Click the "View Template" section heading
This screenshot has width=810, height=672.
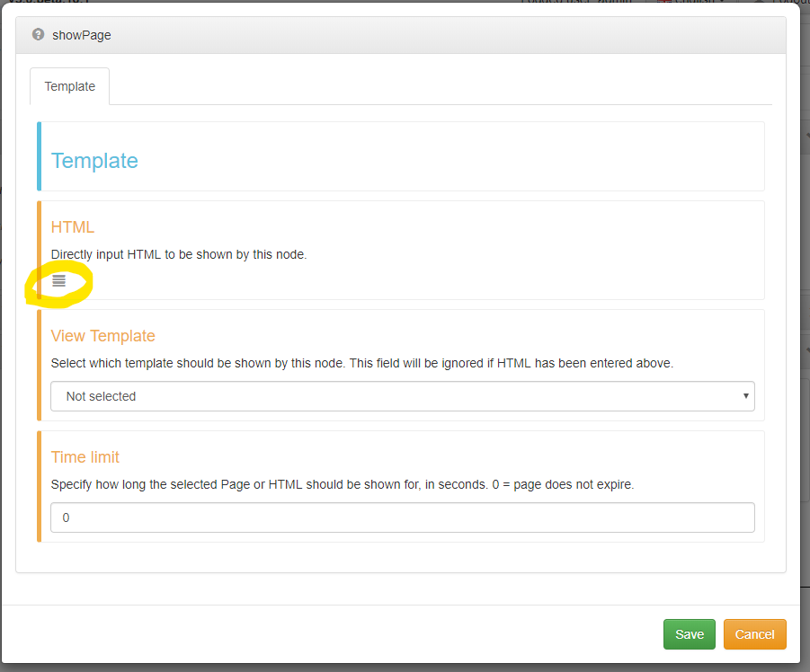(x=102, y=336)
